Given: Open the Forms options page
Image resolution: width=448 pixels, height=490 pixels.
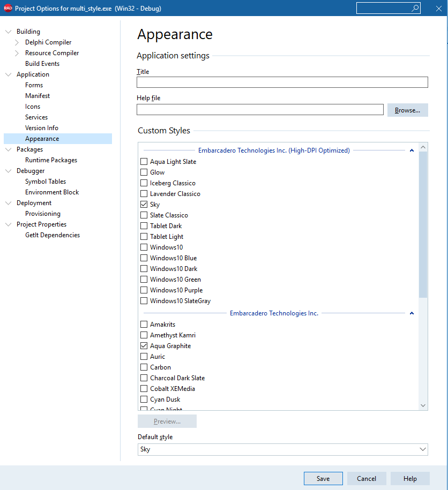Looking at the screenshot, I should [x=34, y=85].
